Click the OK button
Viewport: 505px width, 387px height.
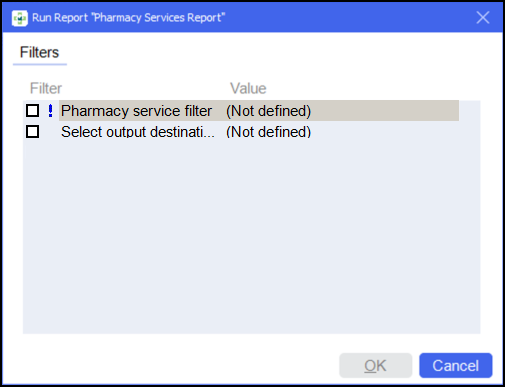375,365
